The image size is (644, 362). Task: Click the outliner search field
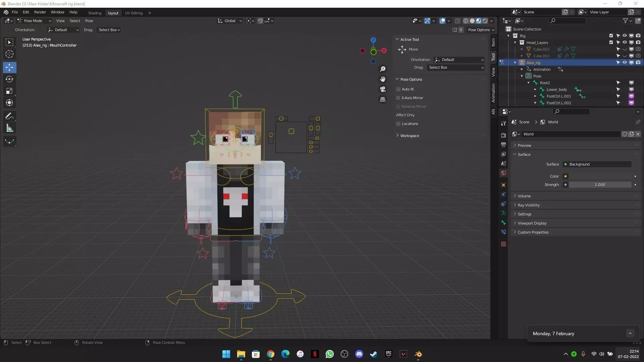pos(568,21)
